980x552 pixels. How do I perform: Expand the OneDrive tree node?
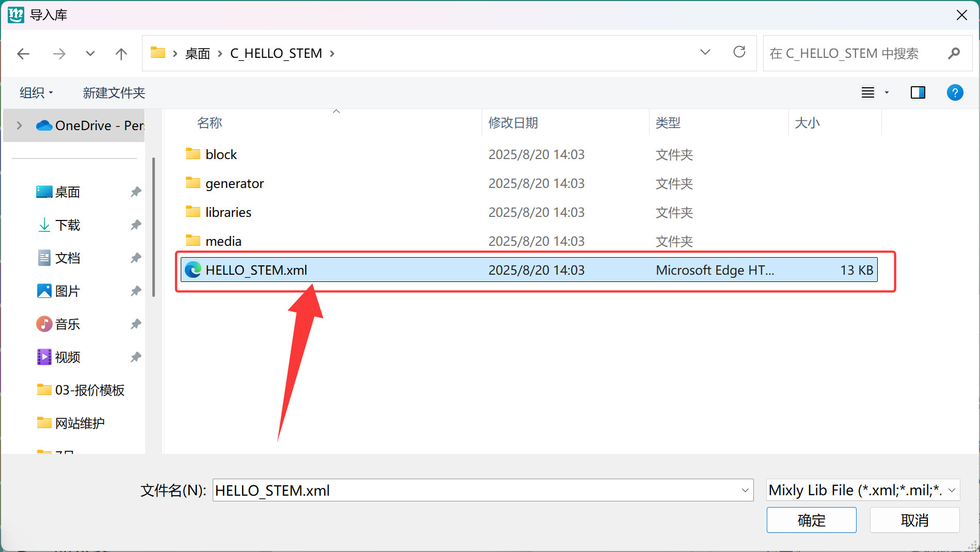20,125
